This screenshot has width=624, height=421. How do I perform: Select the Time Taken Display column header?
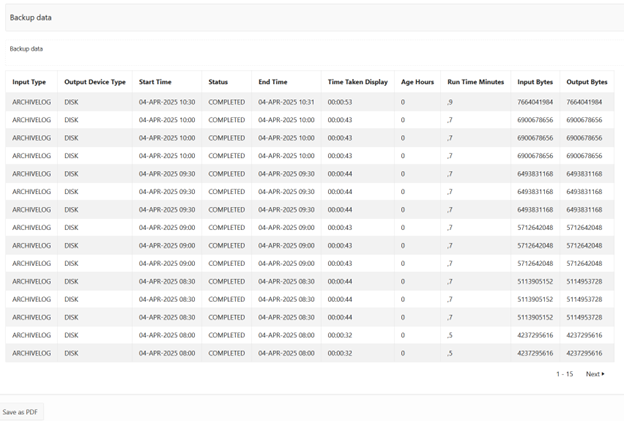(357, 82)
